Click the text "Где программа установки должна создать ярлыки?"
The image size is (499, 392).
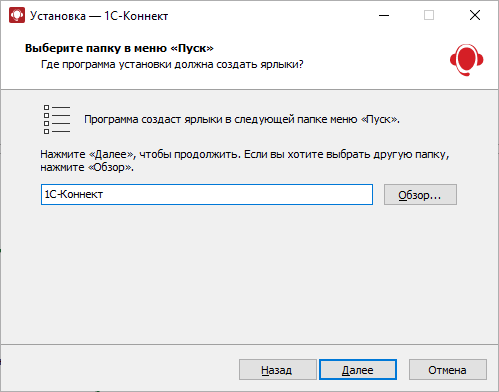click(172, 64)
